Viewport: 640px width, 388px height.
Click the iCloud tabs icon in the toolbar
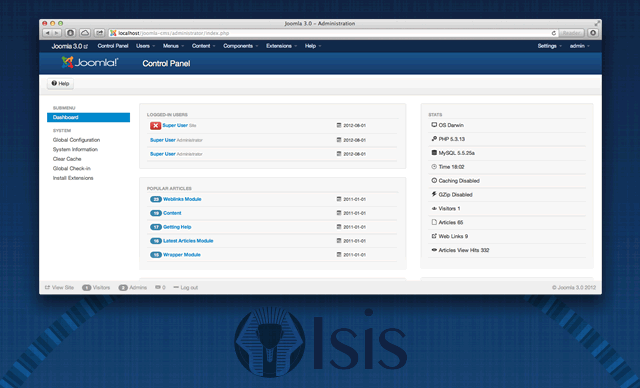pyautogui.click(x=85, y=33)
